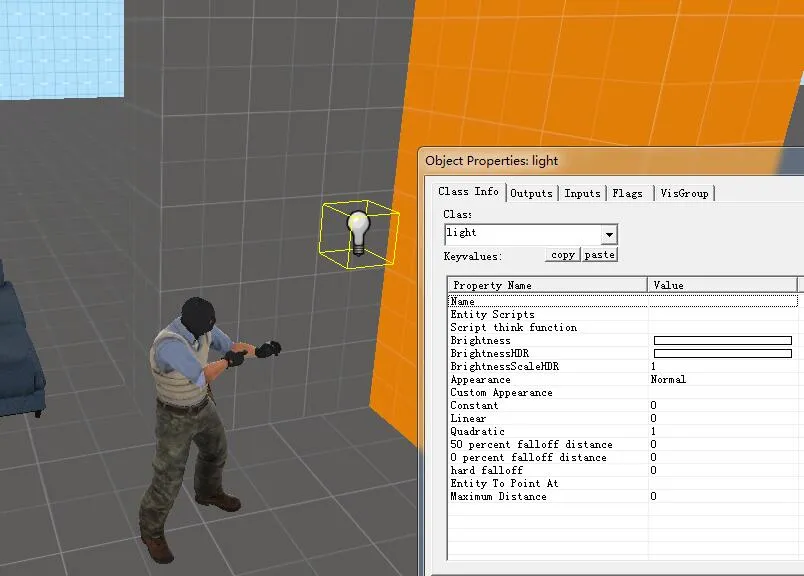Click the Brightness color swatch value
Screen dimensions: 804x576
[723, 341]
